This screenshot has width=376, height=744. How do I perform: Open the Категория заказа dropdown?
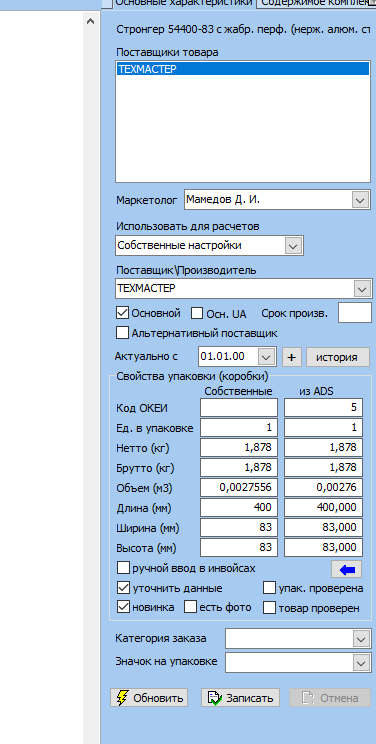pyautogui.click(x=362, y=639)
